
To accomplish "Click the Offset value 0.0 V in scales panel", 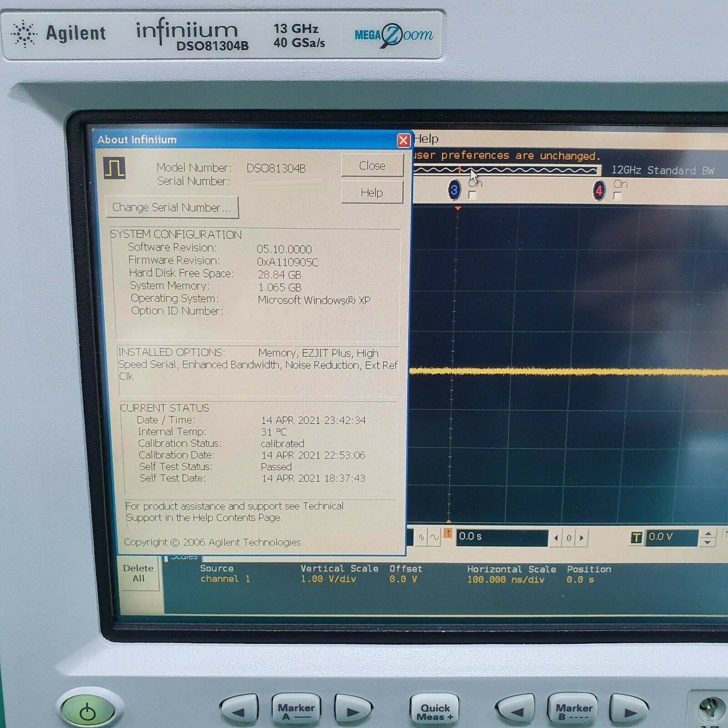I will (403, 579).
